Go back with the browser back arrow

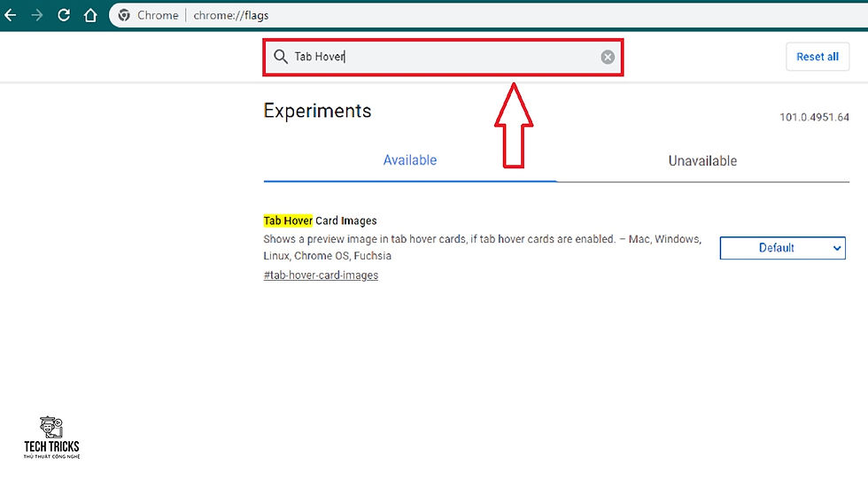point(11,15)
